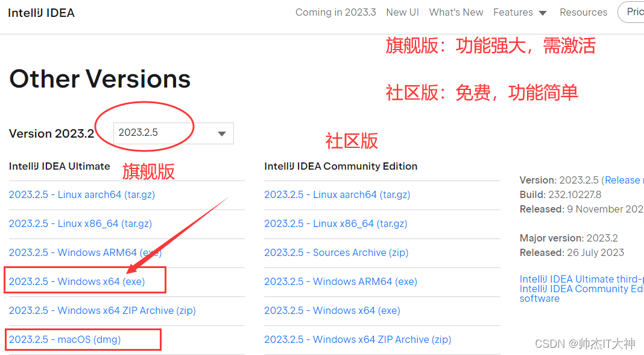
Task: Open Coming in 2023.3 page
Action: (335, 12)
